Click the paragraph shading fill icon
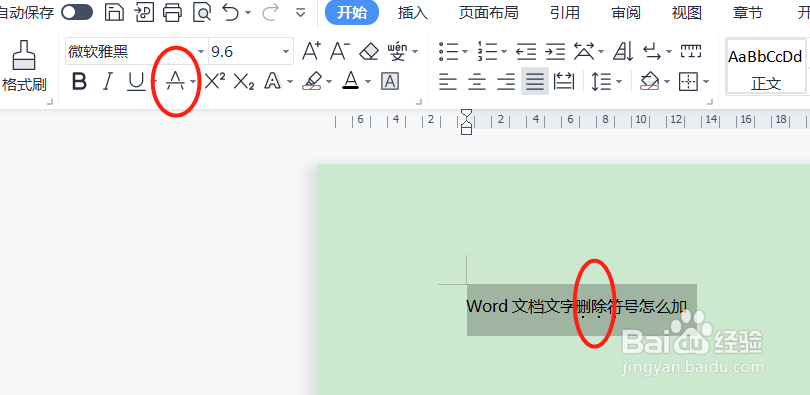810x395 pixels. pos(649,81)
